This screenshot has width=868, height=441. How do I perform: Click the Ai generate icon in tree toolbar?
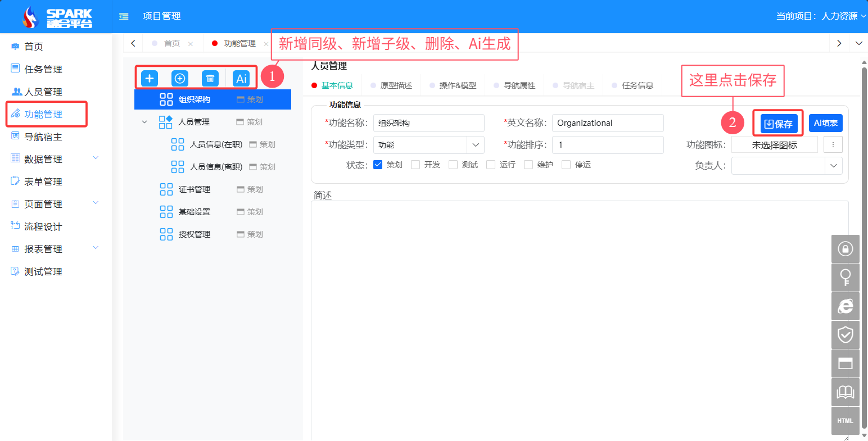pos(241,78)
